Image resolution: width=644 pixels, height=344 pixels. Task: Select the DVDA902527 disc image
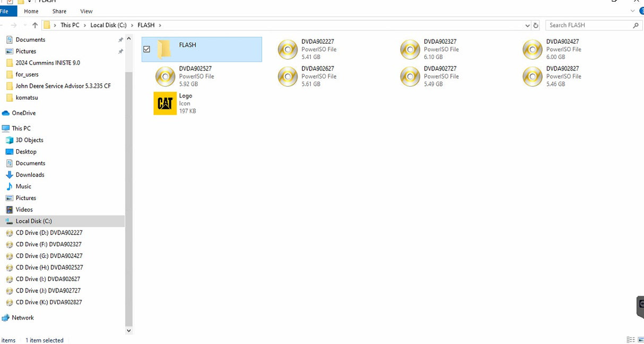click(x=166, y=76)
